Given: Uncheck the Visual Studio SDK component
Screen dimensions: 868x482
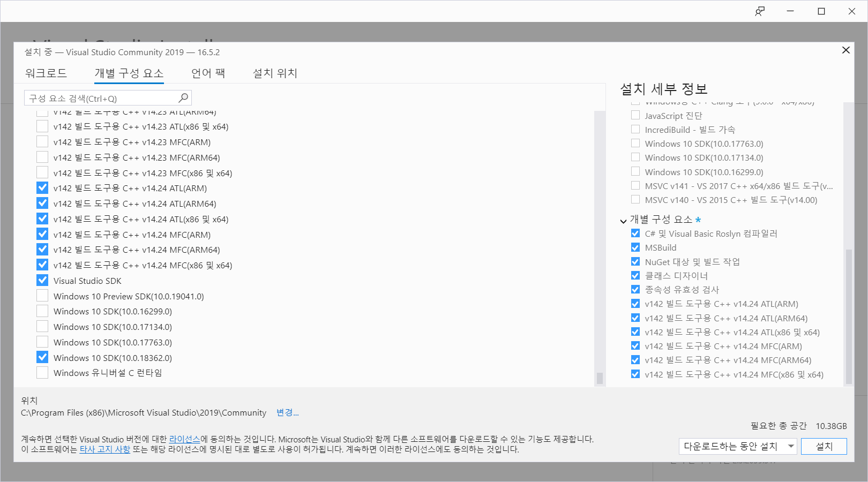Looking at the screenshot, I should [42, 281].
